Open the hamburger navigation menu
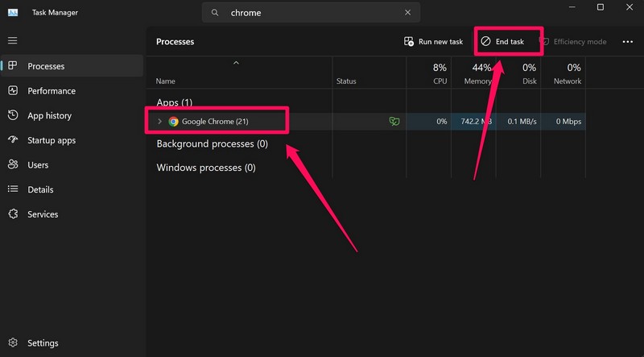 point(12,40)
